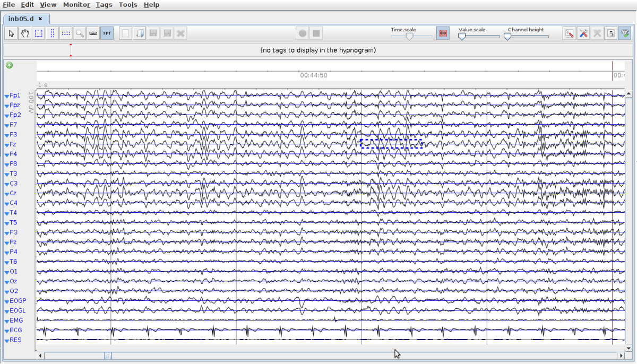Viewport: 637px width, 364px height.
Task: Click the crossed-tools settings icon near Channel height
Action: 583,33
